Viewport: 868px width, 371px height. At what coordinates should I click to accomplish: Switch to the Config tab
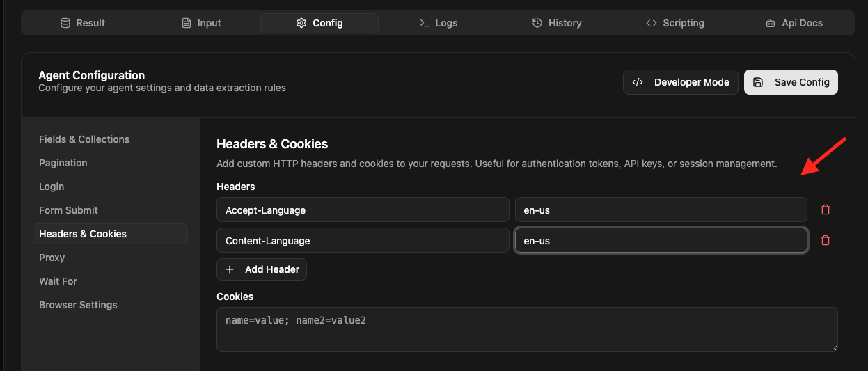click(319, 23)
